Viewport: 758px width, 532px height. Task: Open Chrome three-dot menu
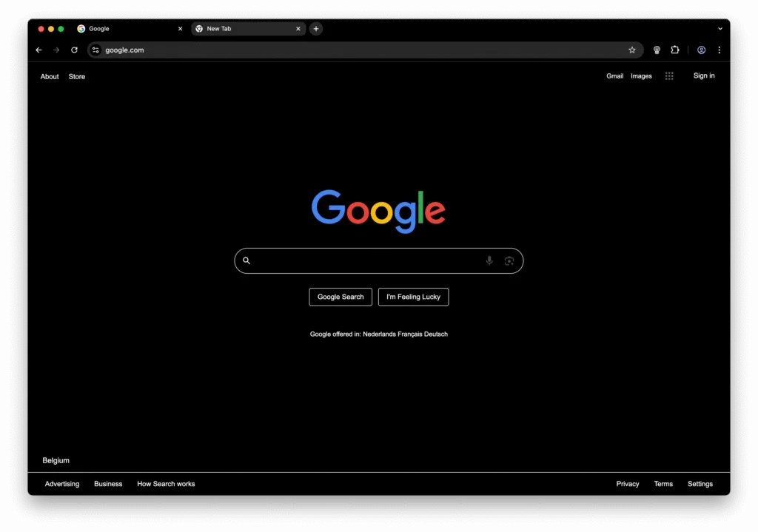pos(720,50)
